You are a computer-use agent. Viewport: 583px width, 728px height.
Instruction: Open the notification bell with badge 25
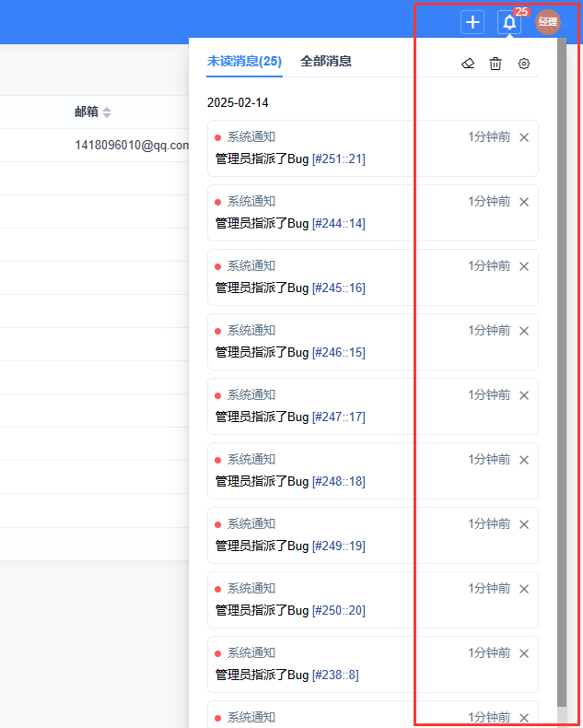pos(509,22)
